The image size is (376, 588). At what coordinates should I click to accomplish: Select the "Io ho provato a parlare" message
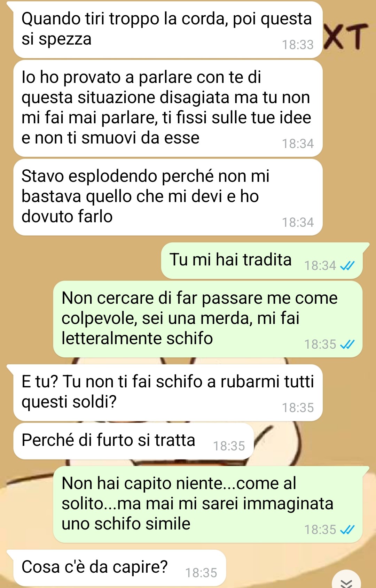click(168, 108)
